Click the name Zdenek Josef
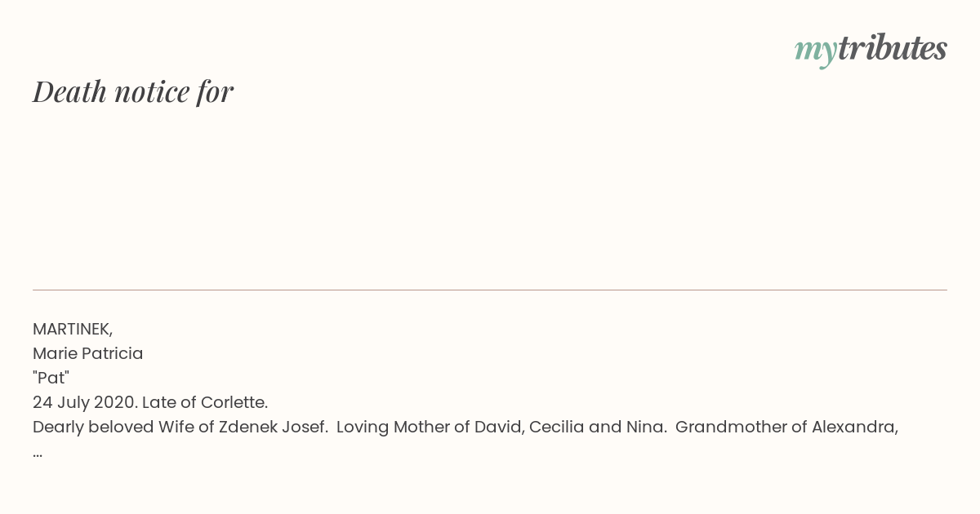The image size is (980, 514). [x=273, y=427]
